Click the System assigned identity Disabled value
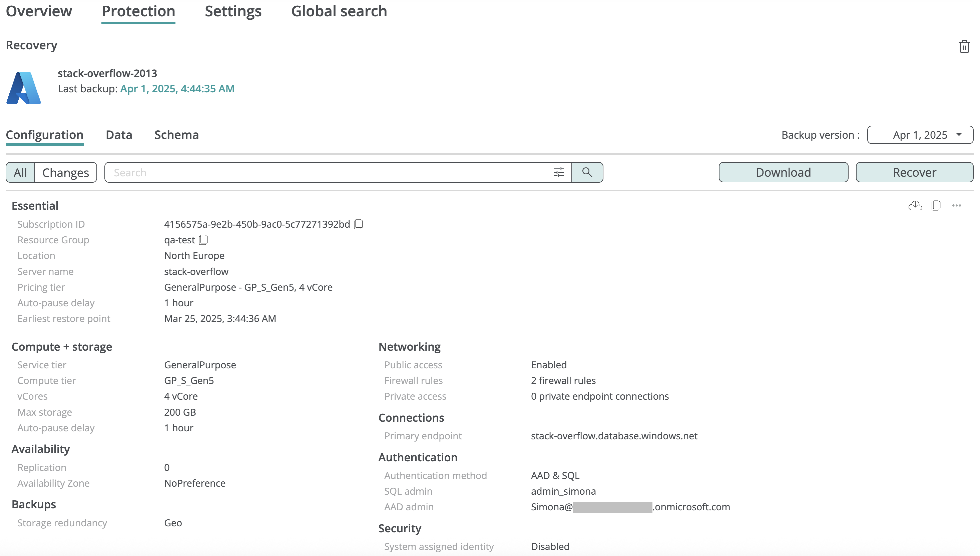Viewport: 980px width, 556px height. tap(550, 546)
